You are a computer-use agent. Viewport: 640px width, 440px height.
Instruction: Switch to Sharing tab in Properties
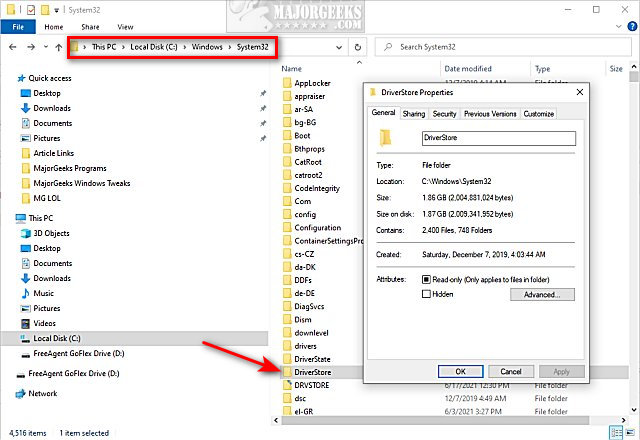click(x=414, y=114)
